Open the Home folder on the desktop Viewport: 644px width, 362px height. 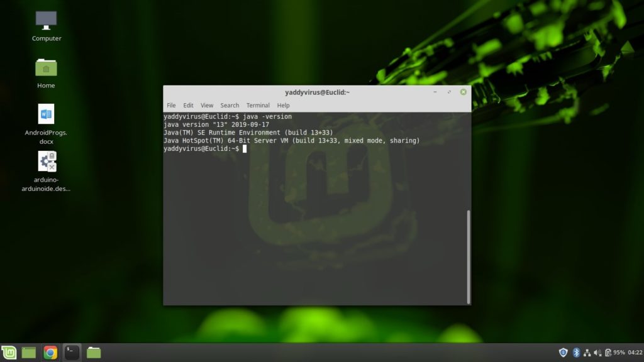pos(45,69)
